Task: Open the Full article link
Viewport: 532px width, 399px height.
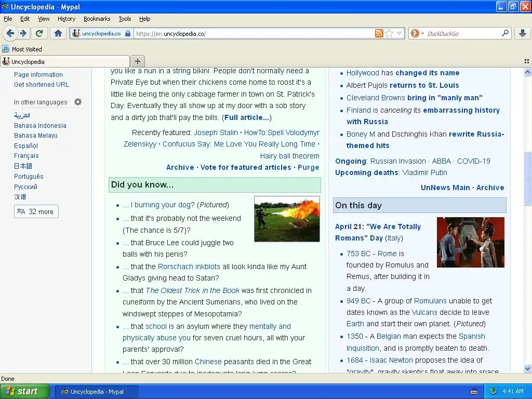Action: coord(248,117)
